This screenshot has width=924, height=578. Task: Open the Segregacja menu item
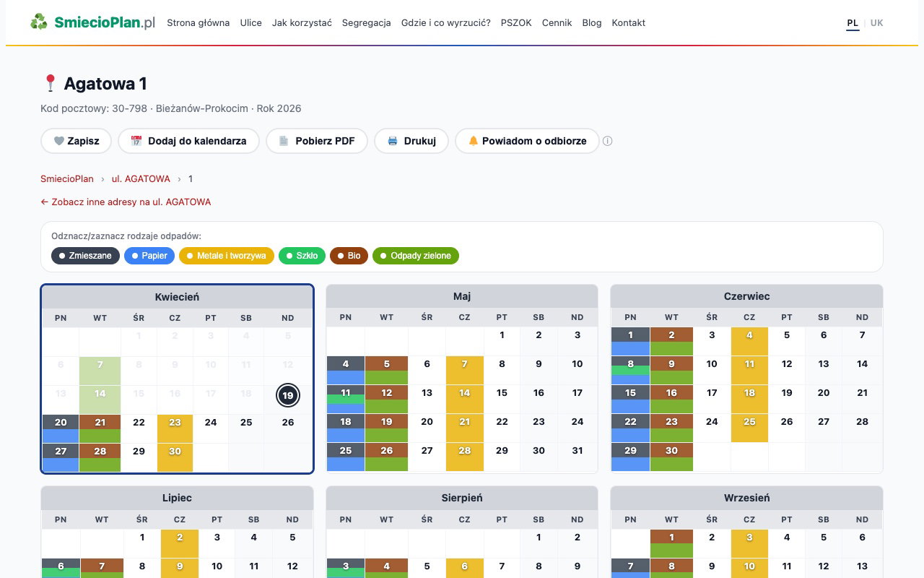[x=366, y=23]
